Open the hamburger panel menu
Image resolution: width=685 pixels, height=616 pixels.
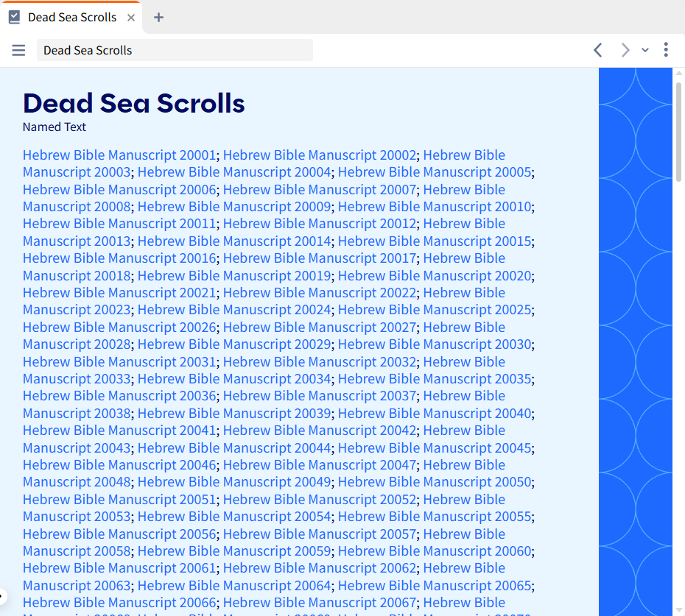click(18, 50)
